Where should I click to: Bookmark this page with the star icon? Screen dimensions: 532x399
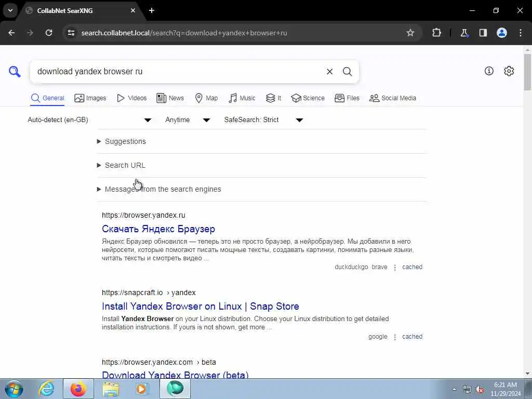(410, 33)
